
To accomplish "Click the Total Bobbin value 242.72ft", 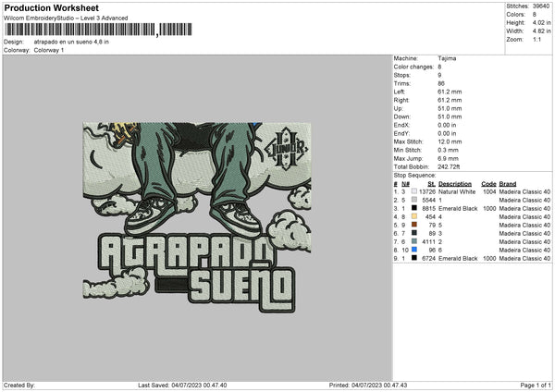I will pyautogui.click(x=449, y=167).
